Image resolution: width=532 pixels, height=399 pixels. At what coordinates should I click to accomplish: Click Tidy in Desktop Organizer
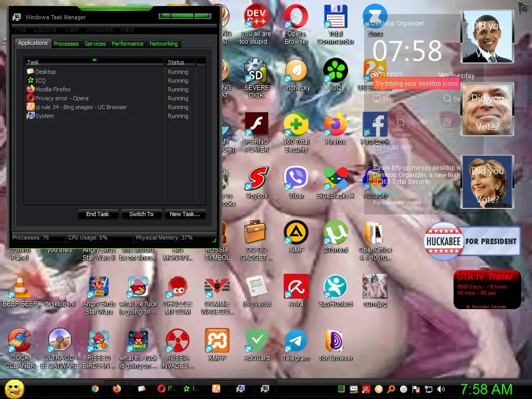click(x=383, y=99)
